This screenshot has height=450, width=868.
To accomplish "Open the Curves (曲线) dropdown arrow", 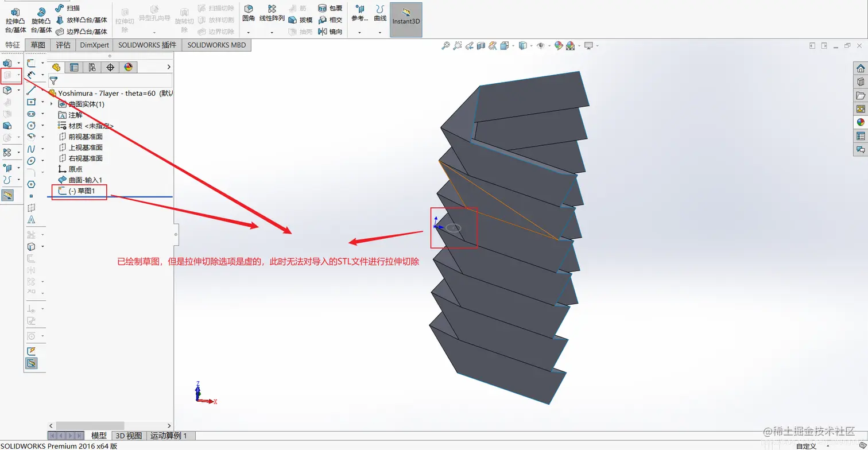I will pos(380,32).
